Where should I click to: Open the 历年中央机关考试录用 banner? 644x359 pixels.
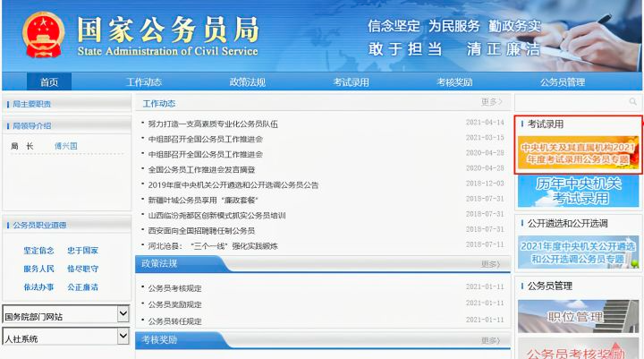click(x=579, y=191)
